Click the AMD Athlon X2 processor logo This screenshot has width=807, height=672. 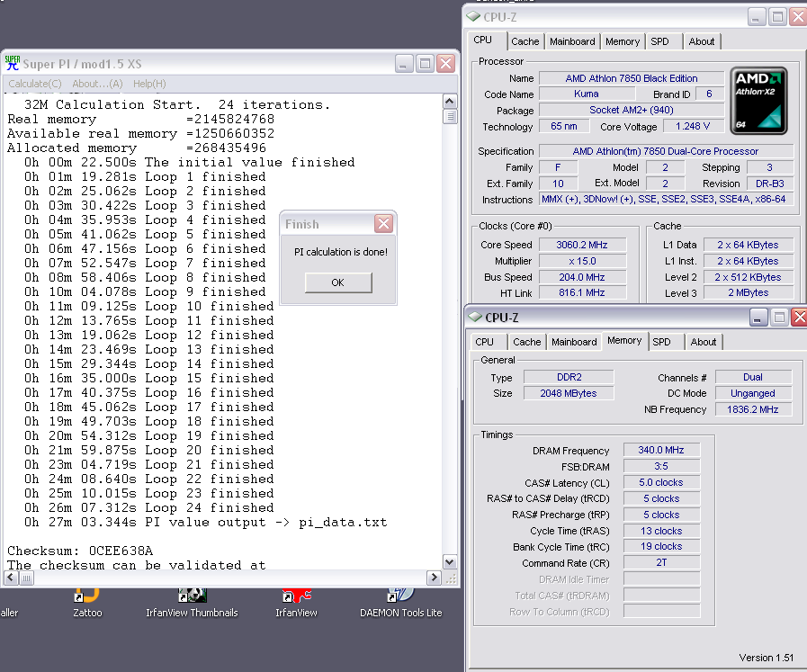click(758, 101)
